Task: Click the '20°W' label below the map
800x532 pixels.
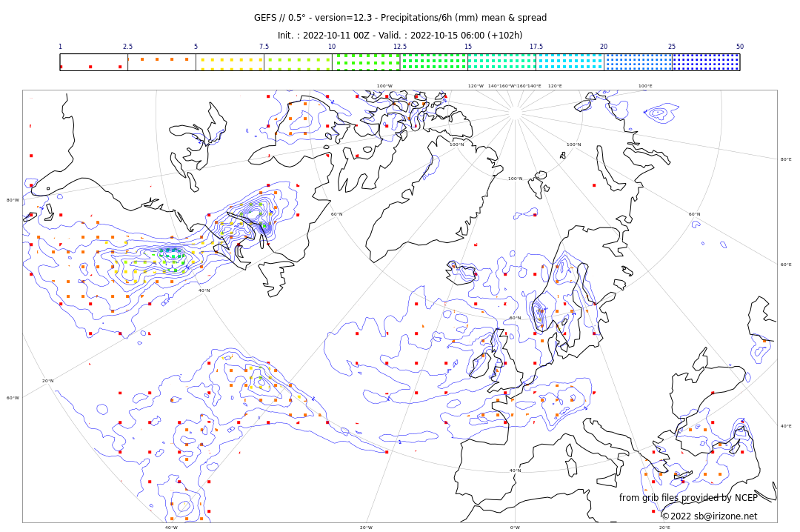Action: coord(367,528)
